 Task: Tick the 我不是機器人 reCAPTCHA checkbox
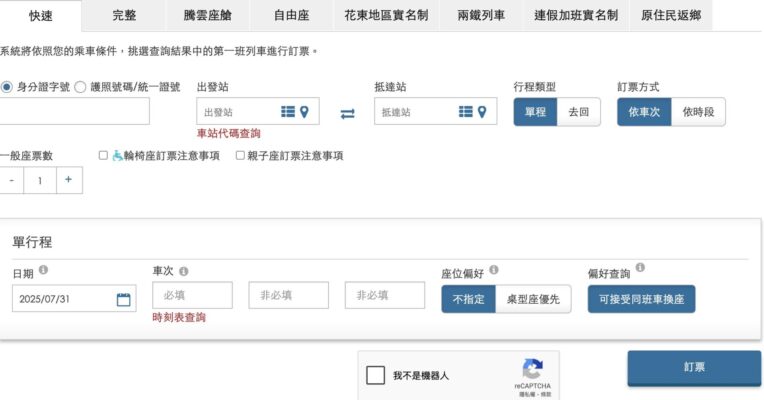pos(376,375)
